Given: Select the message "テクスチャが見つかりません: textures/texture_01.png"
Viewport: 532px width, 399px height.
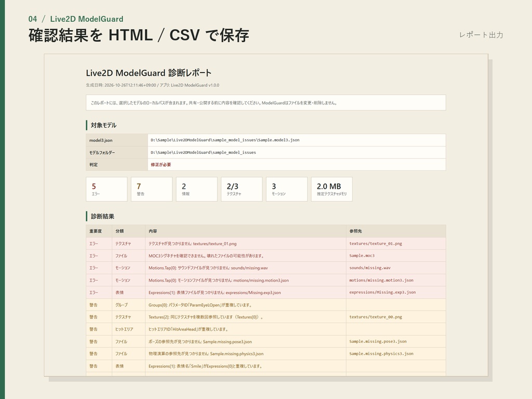Looking at the screenshot, I should [x=192, y=244].
